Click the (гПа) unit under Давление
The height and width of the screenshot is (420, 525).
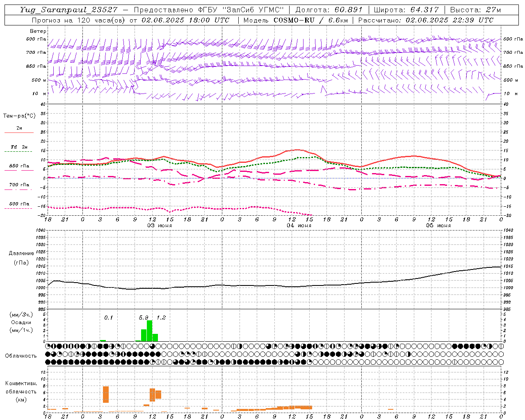(21, 262)
